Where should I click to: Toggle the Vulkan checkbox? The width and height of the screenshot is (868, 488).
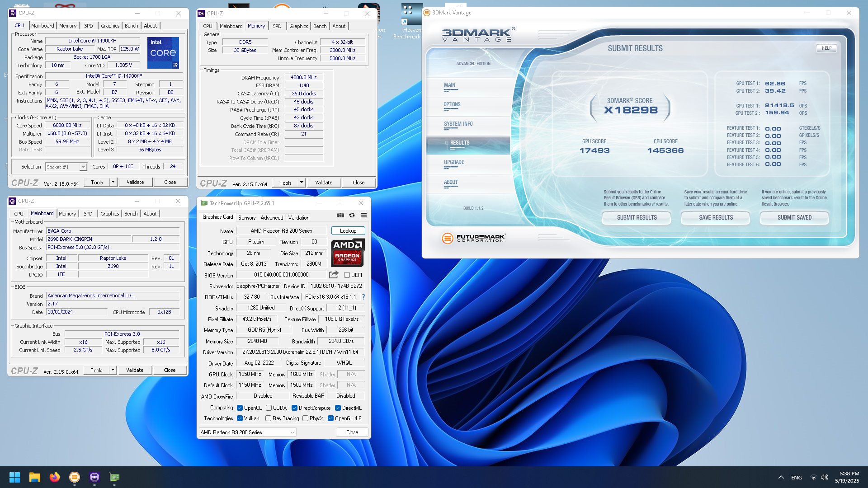(240, 418)
